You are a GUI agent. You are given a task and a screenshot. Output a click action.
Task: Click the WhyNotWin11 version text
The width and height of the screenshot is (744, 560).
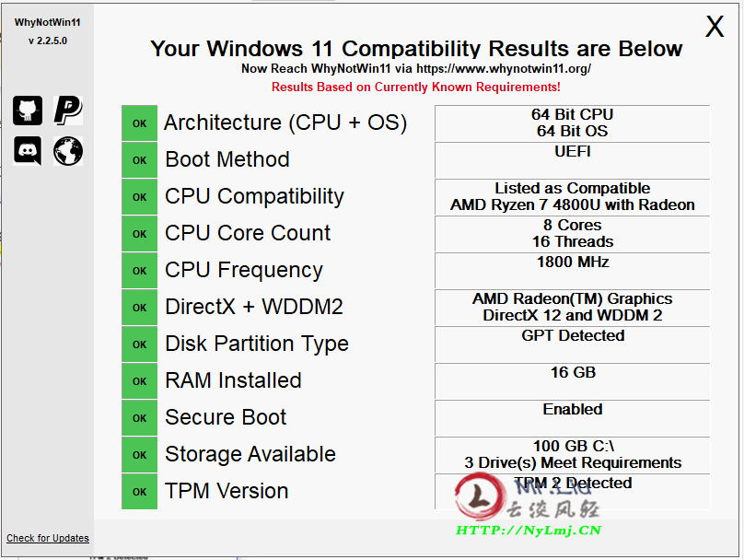(48, 41)
